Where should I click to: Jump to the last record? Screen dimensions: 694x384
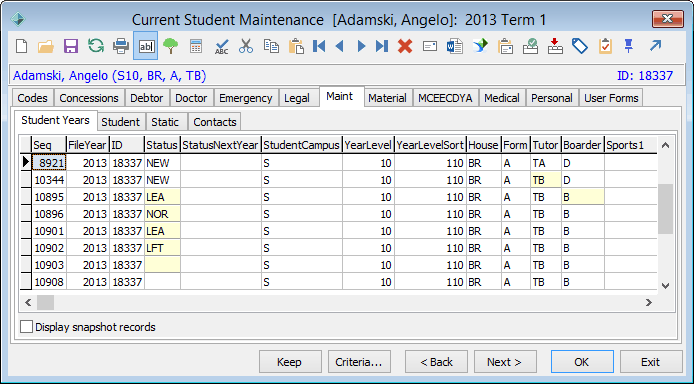[382, 46]
